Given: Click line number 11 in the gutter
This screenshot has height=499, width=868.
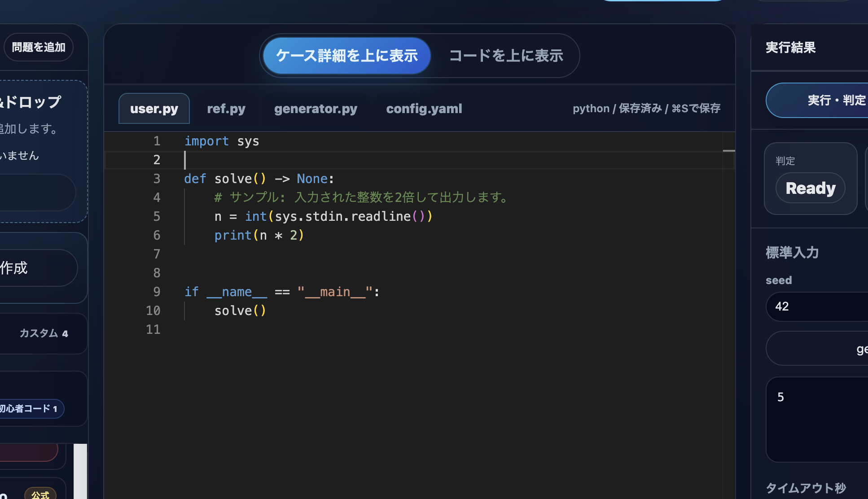Looking at the screenshot, I should coord(153,329).
